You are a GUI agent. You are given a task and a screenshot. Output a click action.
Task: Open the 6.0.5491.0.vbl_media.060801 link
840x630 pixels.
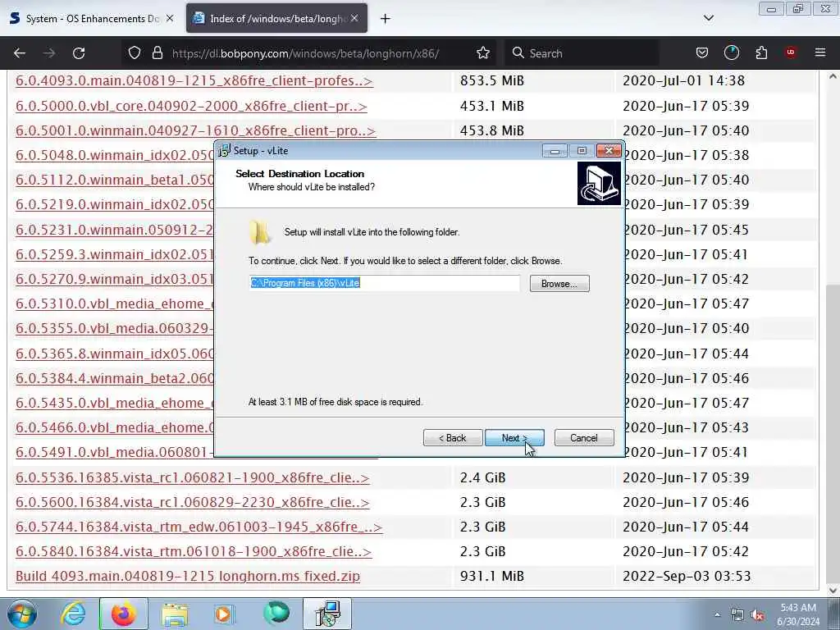click(115, 452)
